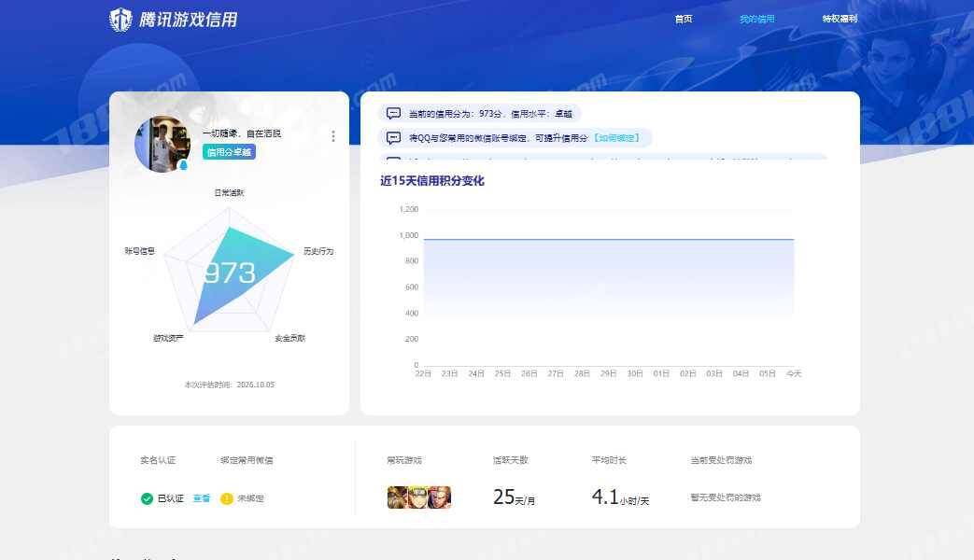This screenshot has height=560, width=974.
Task: Click the 今天 label on chart axis
Action: tap(794, 373)
